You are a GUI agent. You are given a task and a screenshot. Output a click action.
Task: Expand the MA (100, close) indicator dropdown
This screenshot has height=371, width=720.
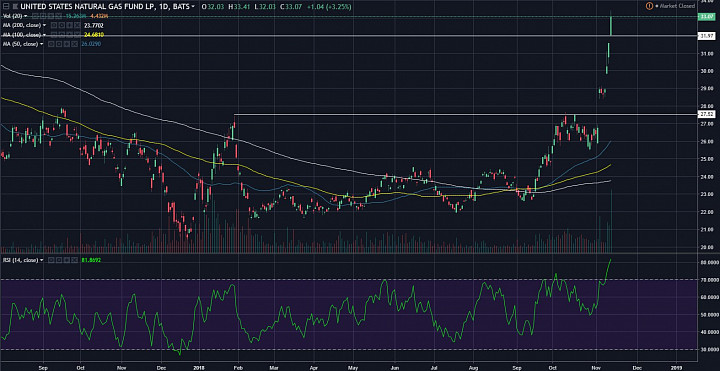[44, 34]
